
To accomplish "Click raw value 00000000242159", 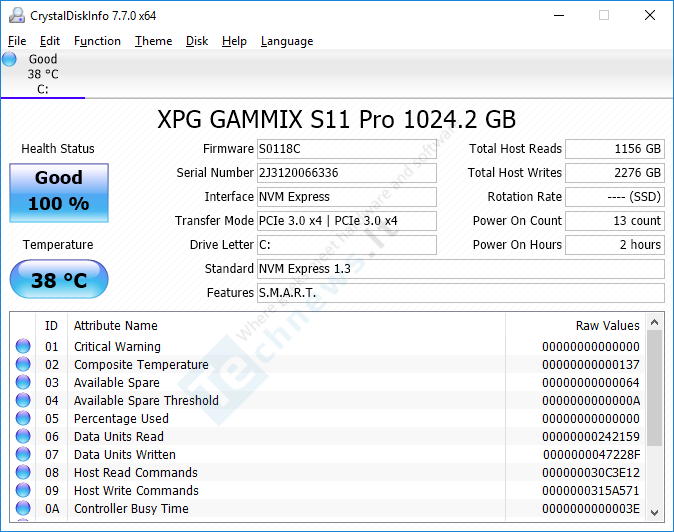I will point(591,437).
